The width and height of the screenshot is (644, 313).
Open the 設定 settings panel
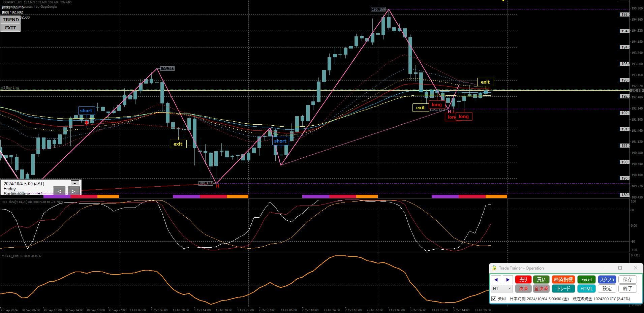(607, 289)
